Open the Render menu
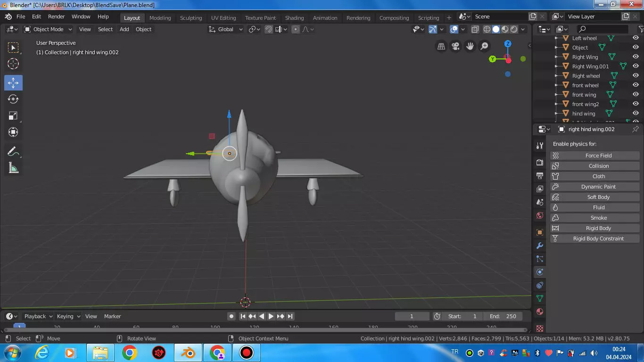Viewport: 644px width, 362px height. [x=57, y=16]
